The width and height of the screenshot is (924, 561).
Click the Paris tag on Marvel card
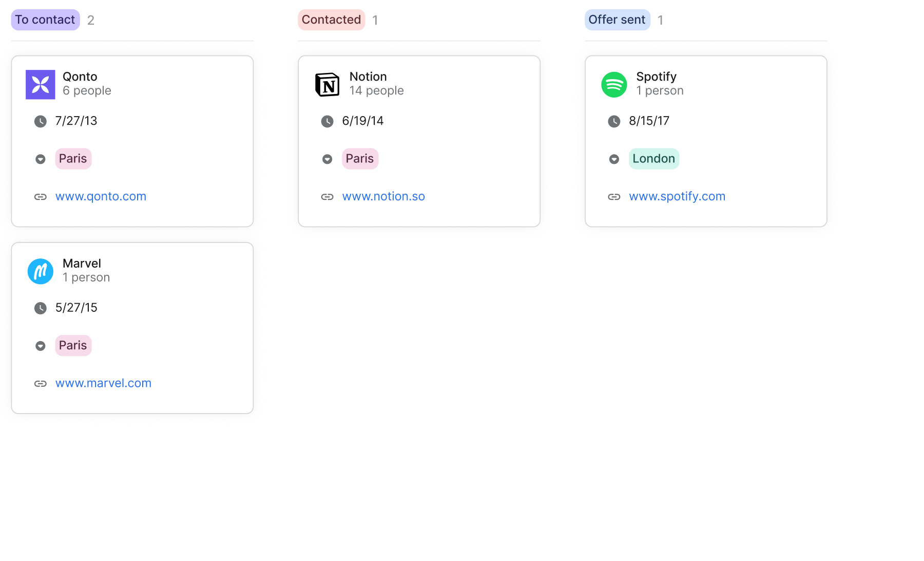click(73, 345)
